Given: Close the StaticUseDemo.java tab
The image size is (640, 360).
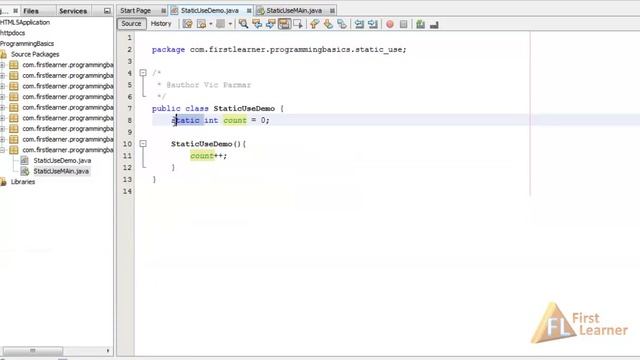Looking at the screenshot, I should [249, 11].
